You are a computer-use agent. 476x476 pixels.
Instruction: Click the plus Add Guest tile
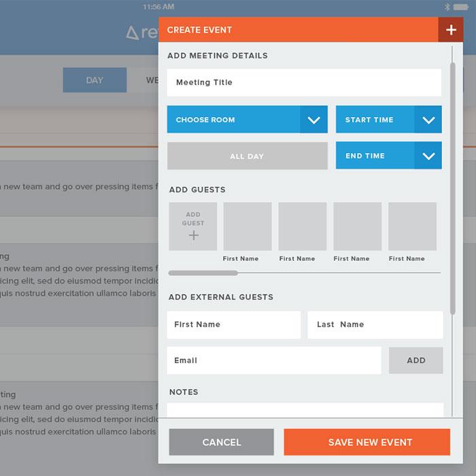click(193, 226)
